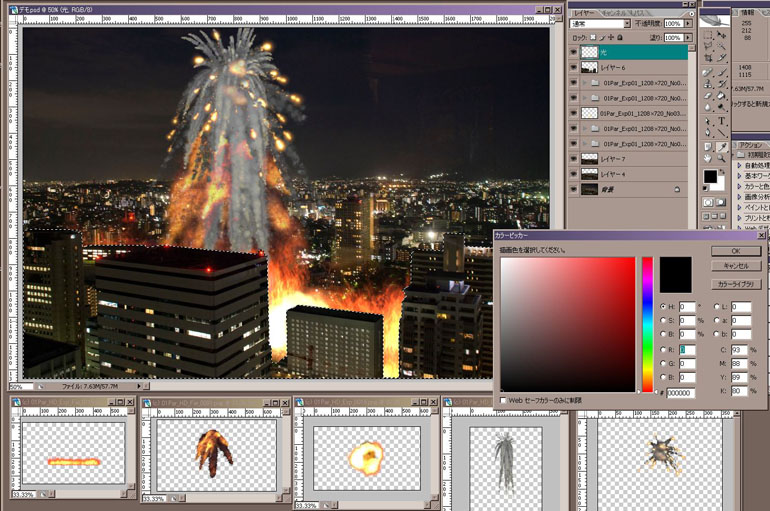Select the Brush tool

tap(721, 72)
